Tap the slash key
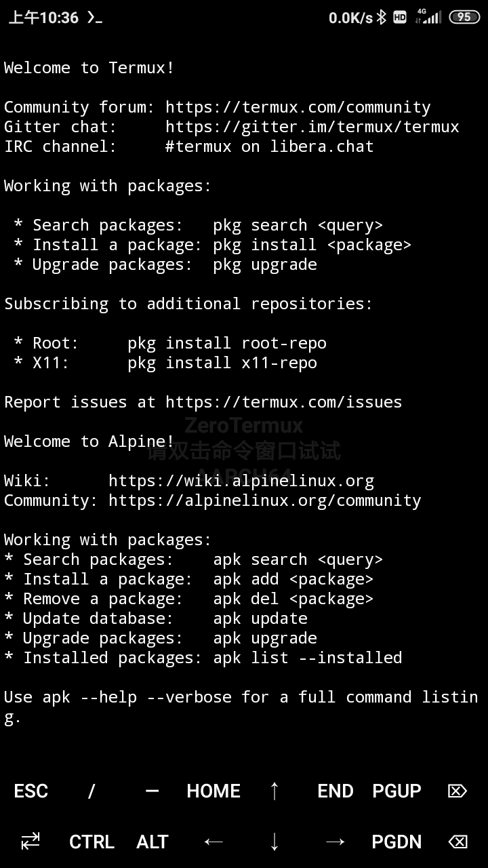 pyautogui.click(x=91, y=791)
